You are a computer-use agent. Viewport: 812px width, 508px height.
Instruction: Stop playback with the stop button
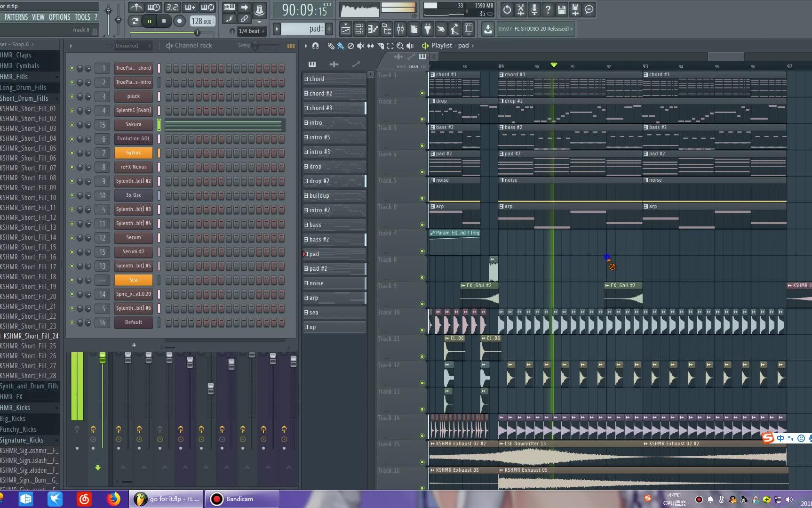164,21
